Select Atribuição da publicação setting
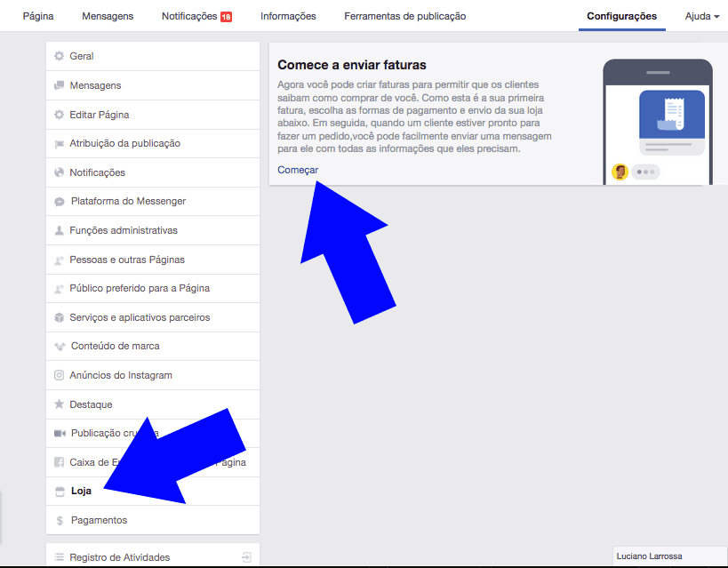Viewport: 728px width, 568px height. coord(153,143)
